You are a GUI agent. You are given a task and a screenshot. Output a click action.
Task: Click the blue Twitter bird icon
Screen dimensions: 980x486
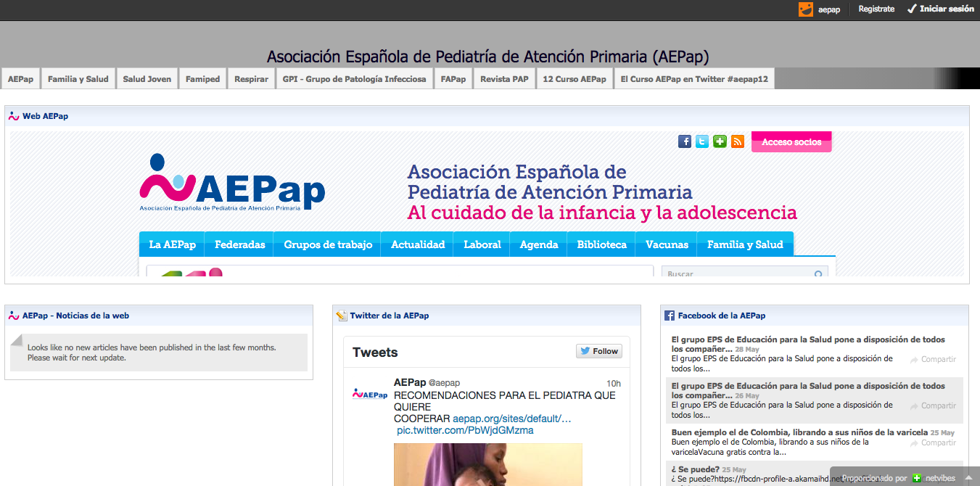[701, 141]
